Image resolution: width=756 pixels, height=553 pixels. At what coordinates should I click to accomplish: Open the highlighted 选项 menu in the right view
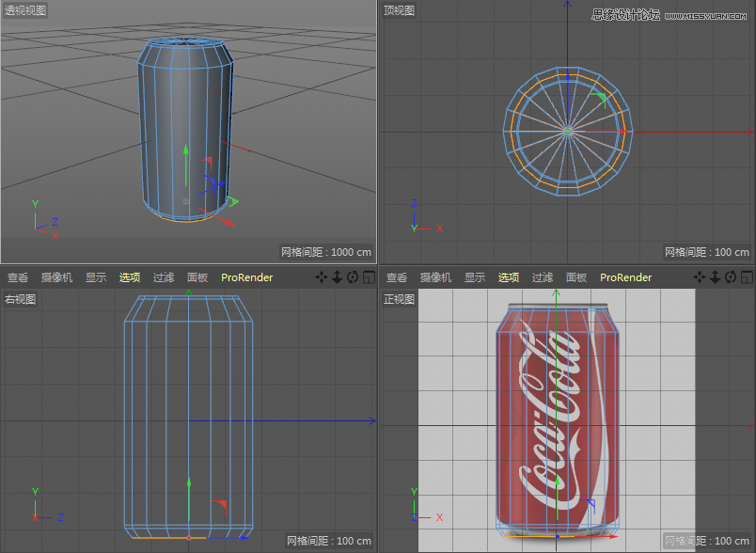pyautogui.click(x=130, y=277)
